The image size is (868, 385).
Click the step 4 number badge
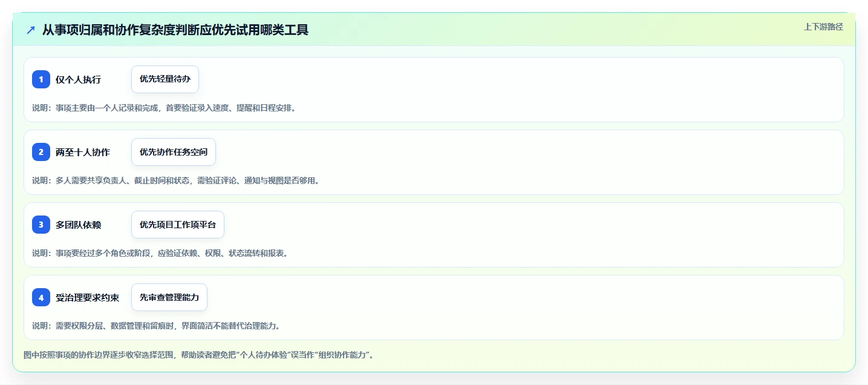(41, 297)
